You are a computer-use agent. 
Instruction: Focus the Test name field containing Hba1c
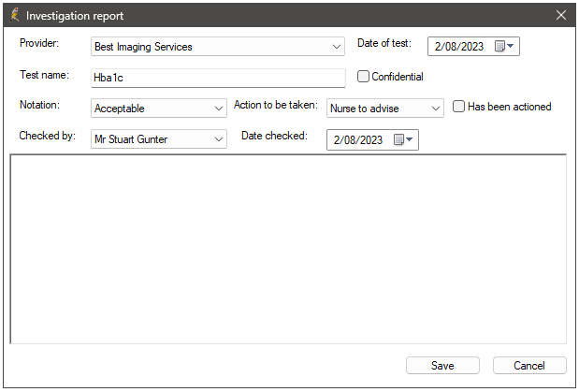[x=218, y=78]
